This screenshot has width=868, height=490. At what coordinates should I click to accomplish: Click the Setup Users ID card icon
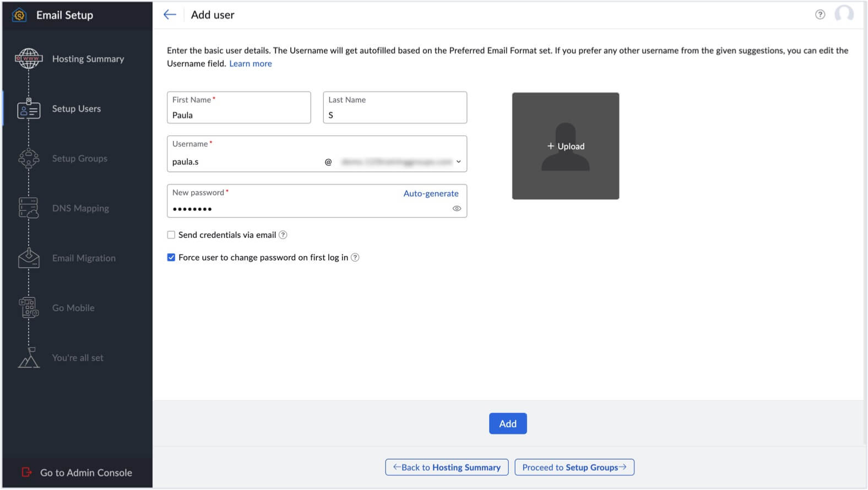pyautogui.click(x=29, y=109)
